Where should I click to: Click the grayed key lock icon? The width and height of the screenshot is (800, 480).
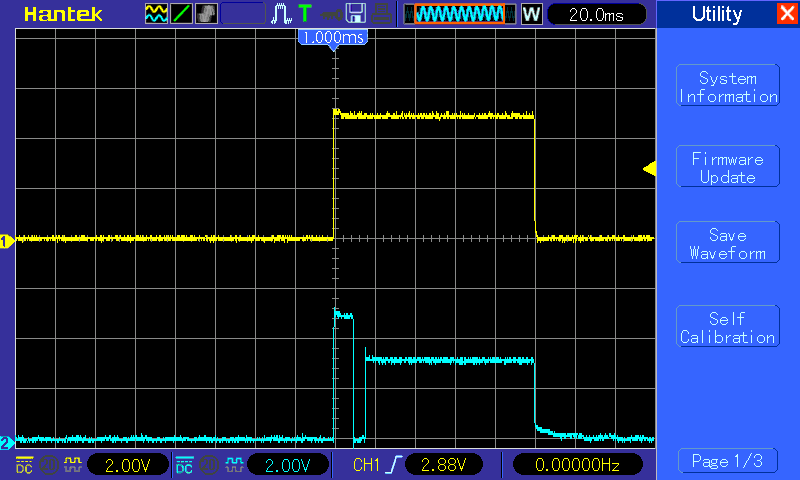tap(331, 14)
